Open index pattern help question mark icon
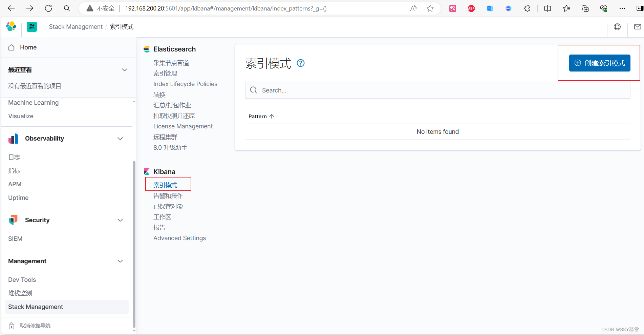The width and height of the screenshot is (644, 335). point(301,63)
